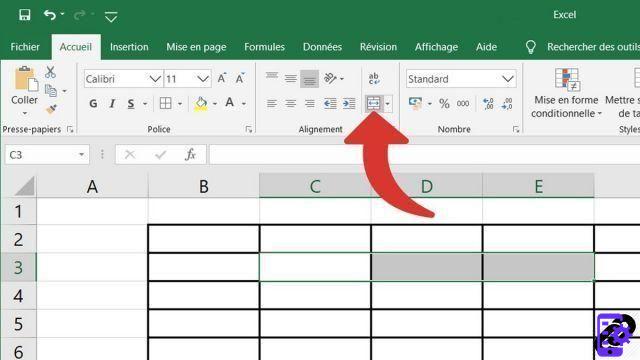Remove a decimal place

507,104
